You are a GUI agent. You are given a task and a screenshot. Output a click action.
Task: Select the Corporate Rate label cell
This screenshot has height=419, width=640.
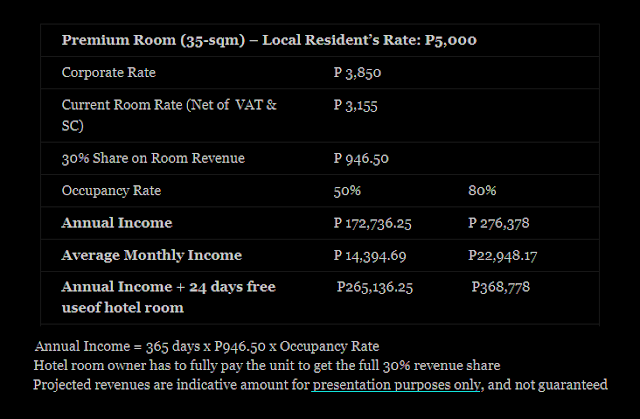point(109,72)
